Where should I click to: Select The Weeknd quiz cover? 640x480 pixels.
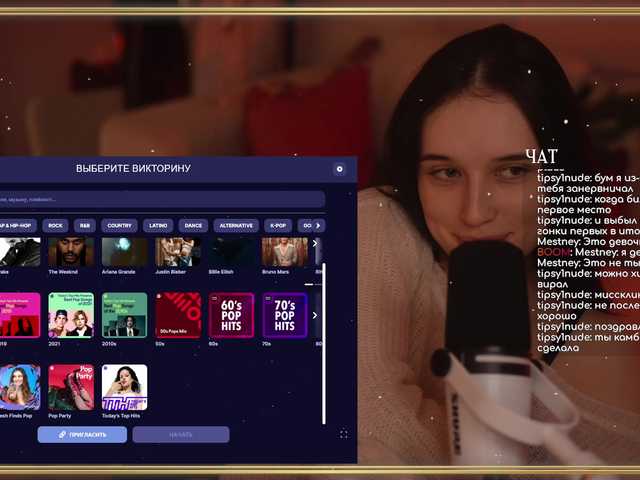tap(71, 251)
